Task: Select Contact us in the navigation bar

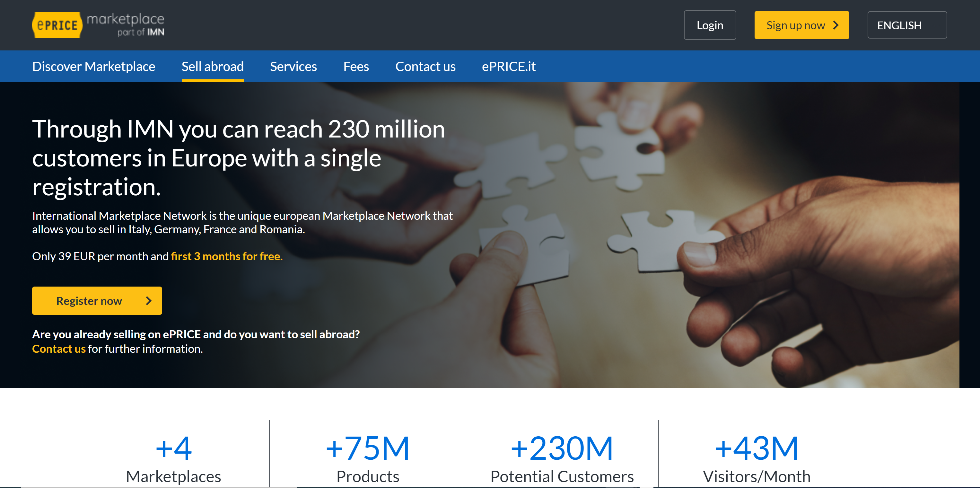Action: point(425,66)
